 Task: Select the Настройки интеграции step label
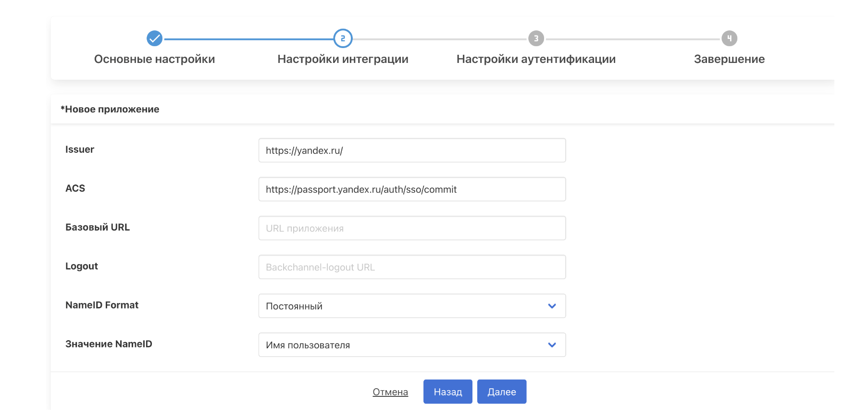(343, 59)
